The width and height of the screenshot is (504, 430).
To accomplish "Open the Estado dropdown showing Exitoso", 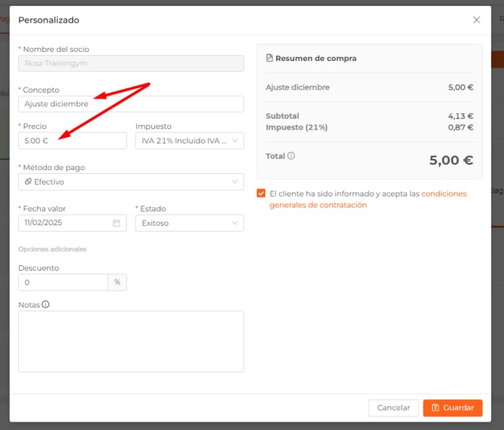I will [189, 223].
